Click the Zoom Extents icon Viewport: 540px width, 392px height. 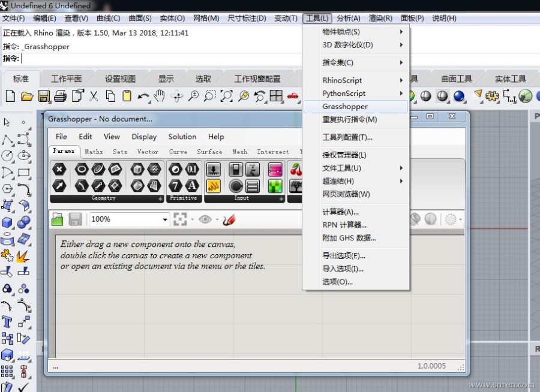pos(226,96)
